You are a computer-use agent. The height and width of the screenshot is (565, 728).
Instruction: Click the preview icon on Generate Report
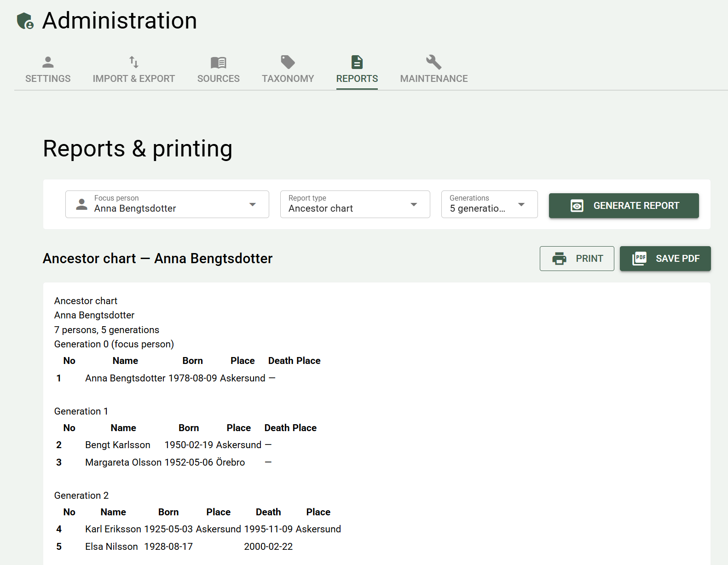(x=577, y=206)
